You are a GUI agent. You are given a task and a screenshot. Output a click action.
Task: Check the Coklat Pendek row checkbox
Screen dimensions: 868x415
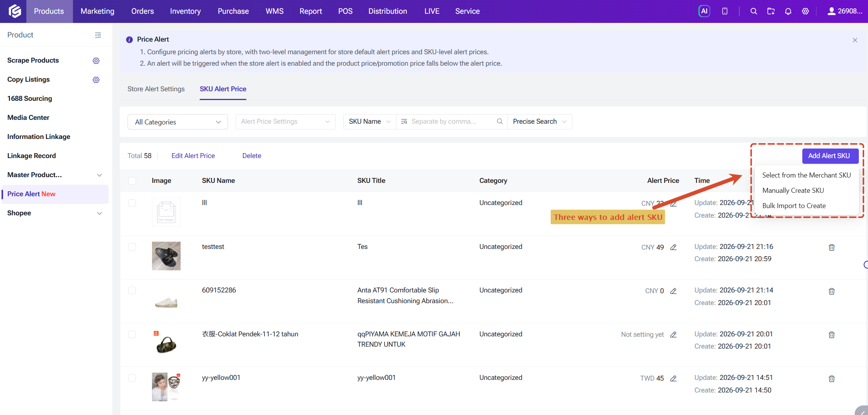pos(132,334)
